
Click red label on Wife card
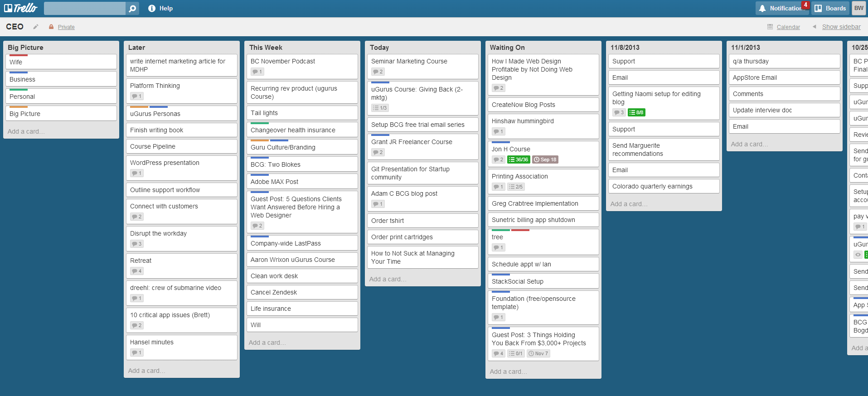19,55
